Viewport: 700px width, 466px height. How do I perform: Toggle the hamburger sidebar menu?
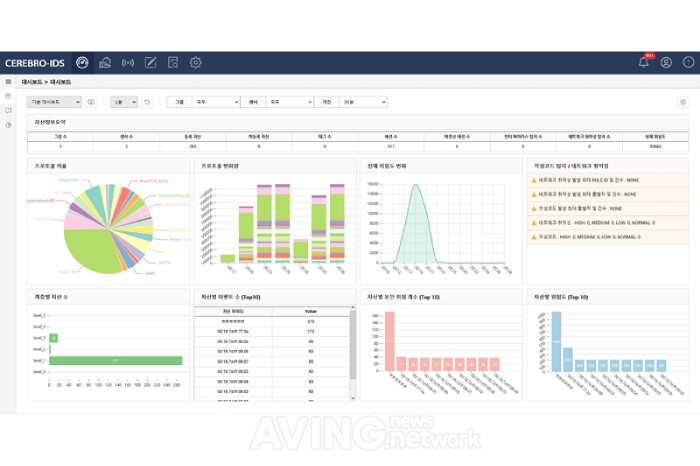click(x=8, y=82)
